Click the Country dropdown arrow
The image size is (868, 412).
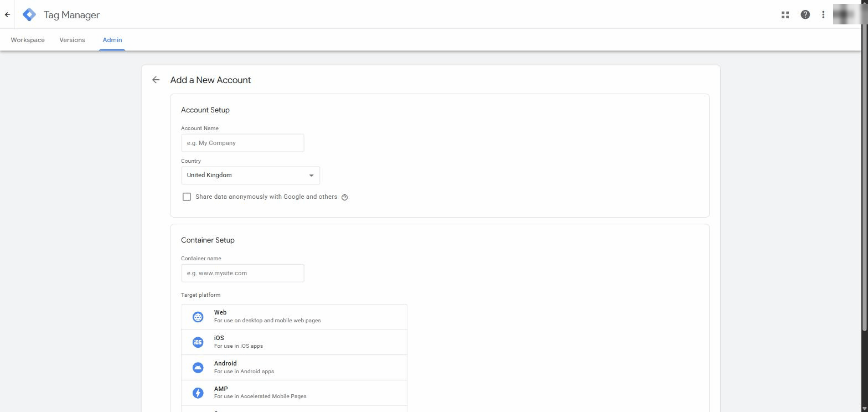pos(311,176)
